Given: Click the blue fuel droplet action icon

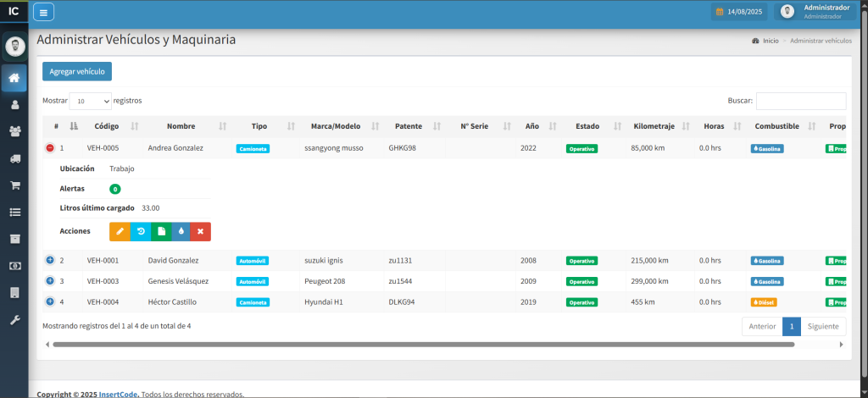Looking at the screenshot, I should click(181, 231).
